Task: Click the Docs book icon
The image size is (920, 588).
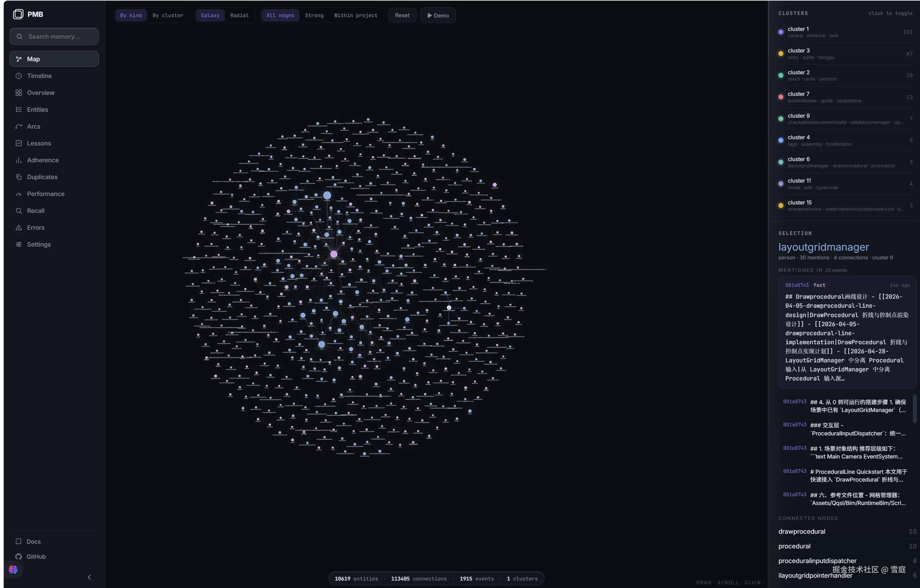Action: [18, 541]
